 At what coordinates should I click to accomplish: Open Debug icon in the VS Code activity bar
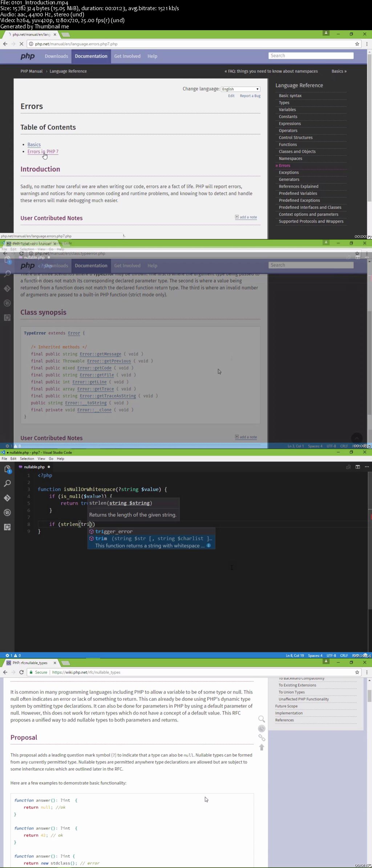coord(7,512)
